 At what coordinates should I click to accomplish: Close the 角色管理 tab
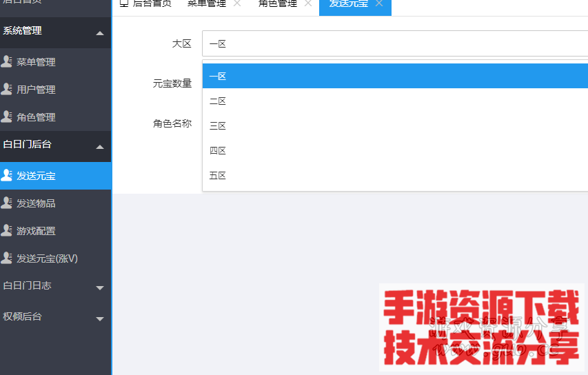point(308,3)
